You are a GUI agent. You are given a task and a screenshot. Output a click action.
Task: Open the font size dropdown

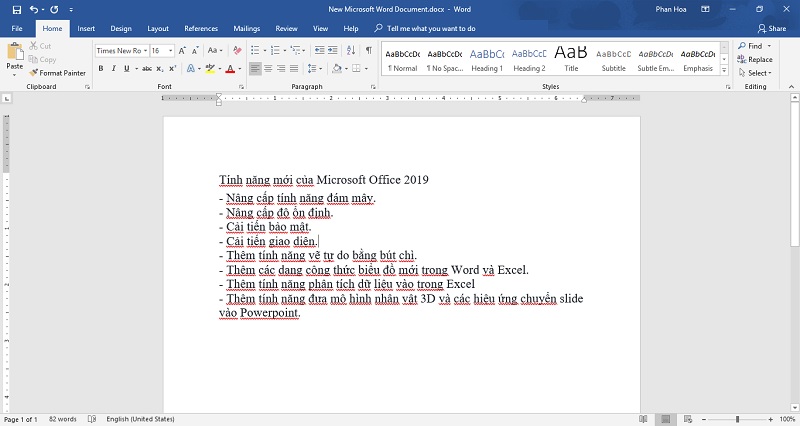[171, 50]
